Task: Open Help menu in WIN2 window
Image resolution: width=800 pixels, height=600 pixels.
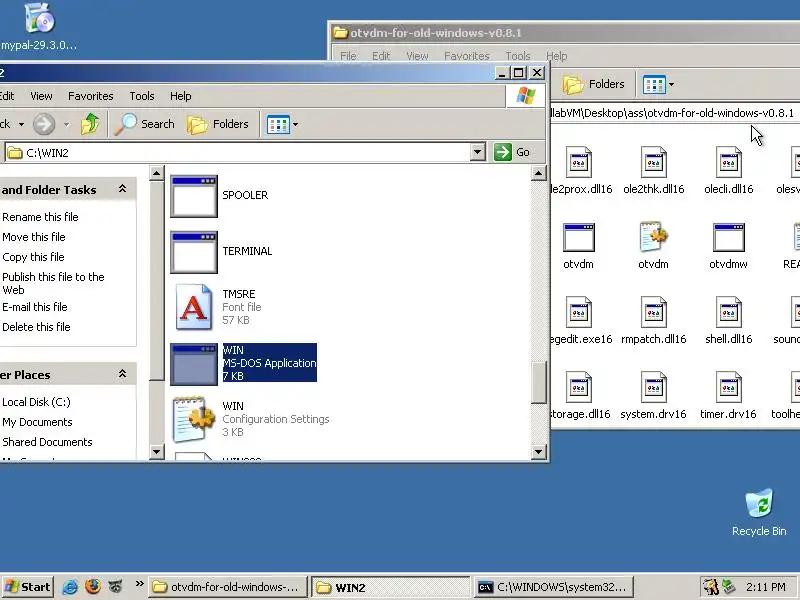Action: click(x=181, y=96)
